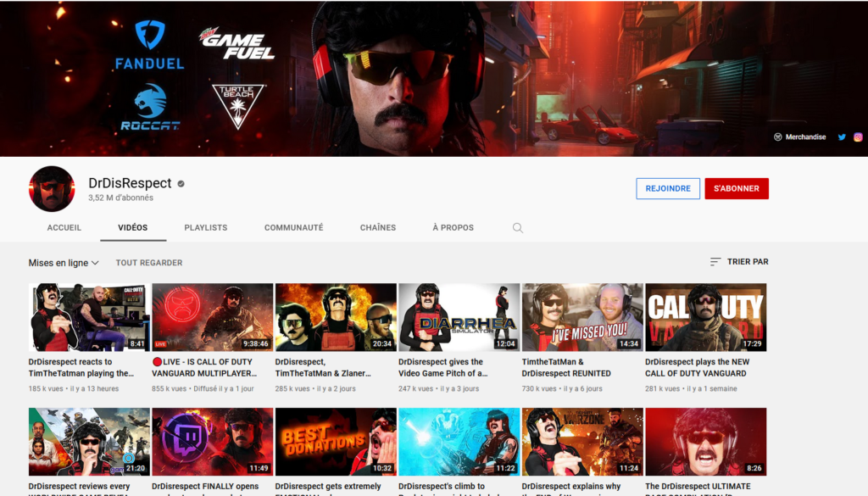868x496 pixels.
Task: Click the S'ABONNER subscribe button
Action: pyautogui.click(x=737, y=188)
